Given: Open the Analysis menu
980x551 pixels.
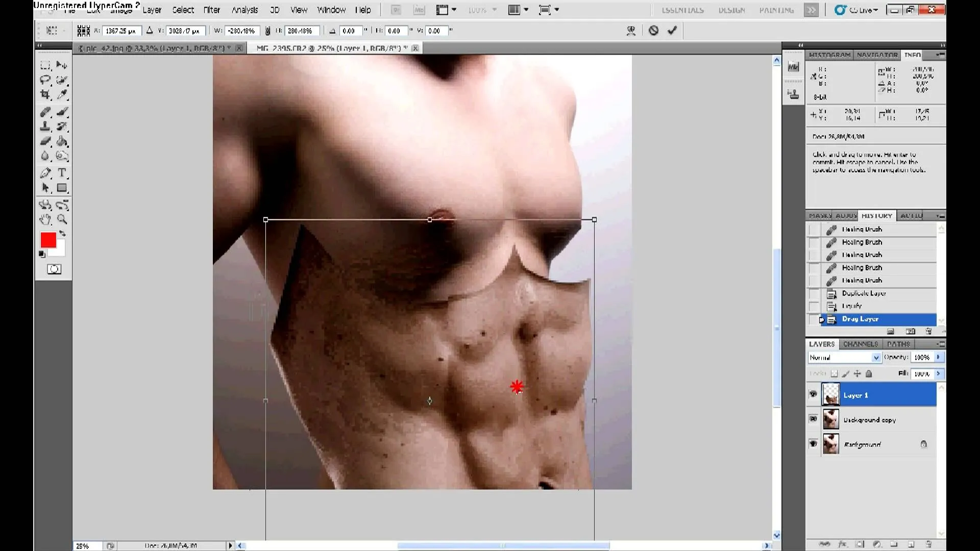Looking at the screenshot, I should [x=244, y=10].
